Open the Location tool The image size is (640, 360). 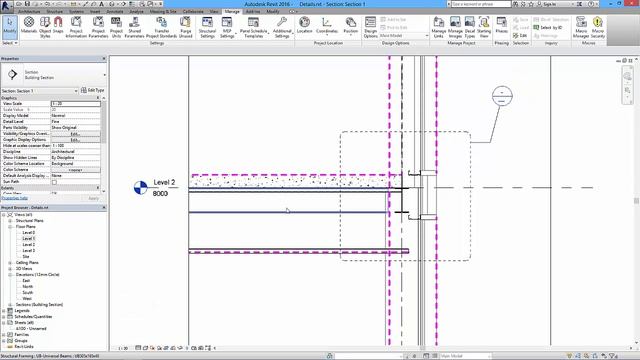304,25
